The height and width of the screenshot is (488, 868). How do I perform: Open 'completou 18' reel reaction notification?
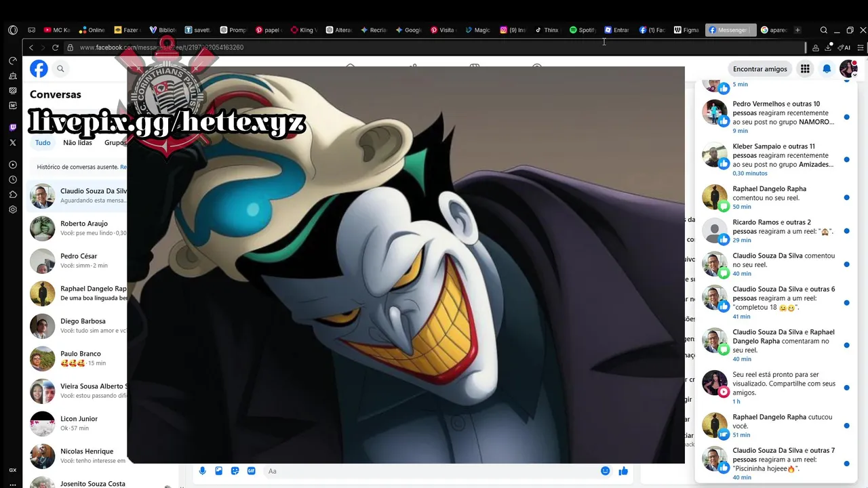(776, 302)
